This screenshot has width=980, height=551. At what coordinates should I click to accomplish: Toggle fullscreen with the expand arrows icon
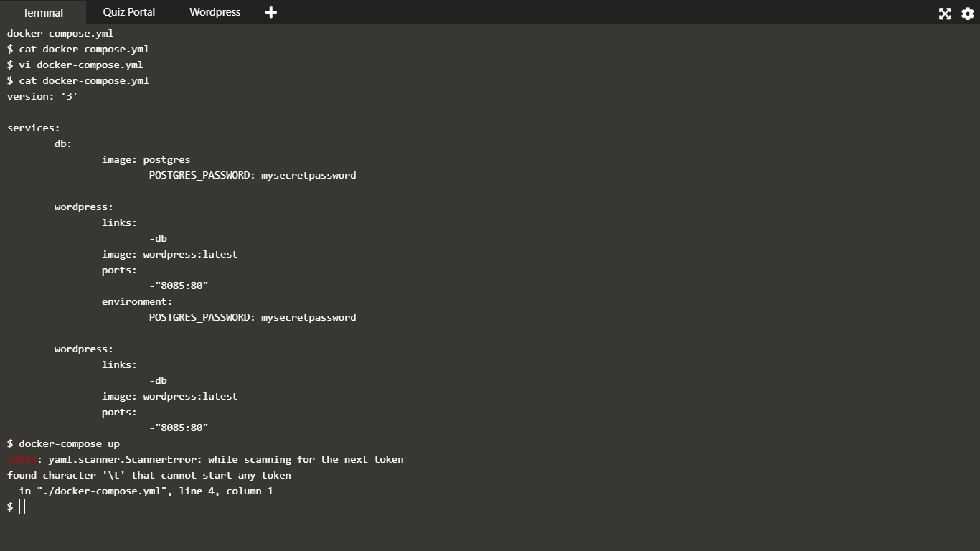point(945,14)
